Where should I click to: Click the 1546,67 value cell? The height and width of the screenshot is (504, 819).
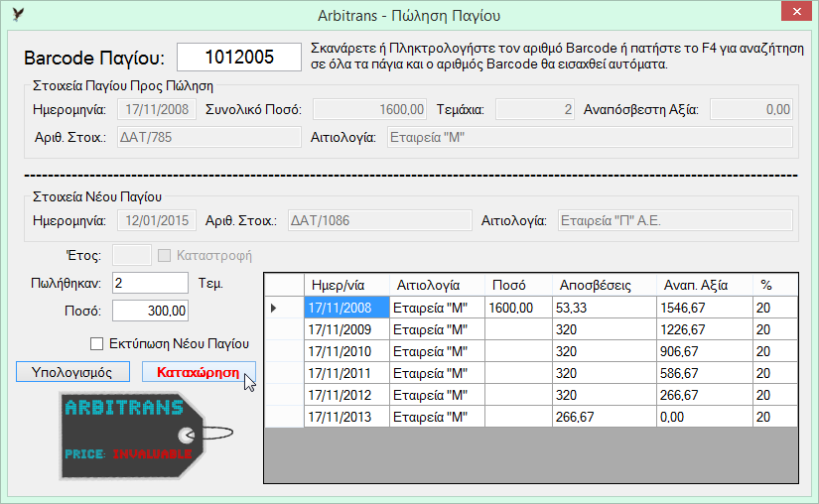point(705,308)
